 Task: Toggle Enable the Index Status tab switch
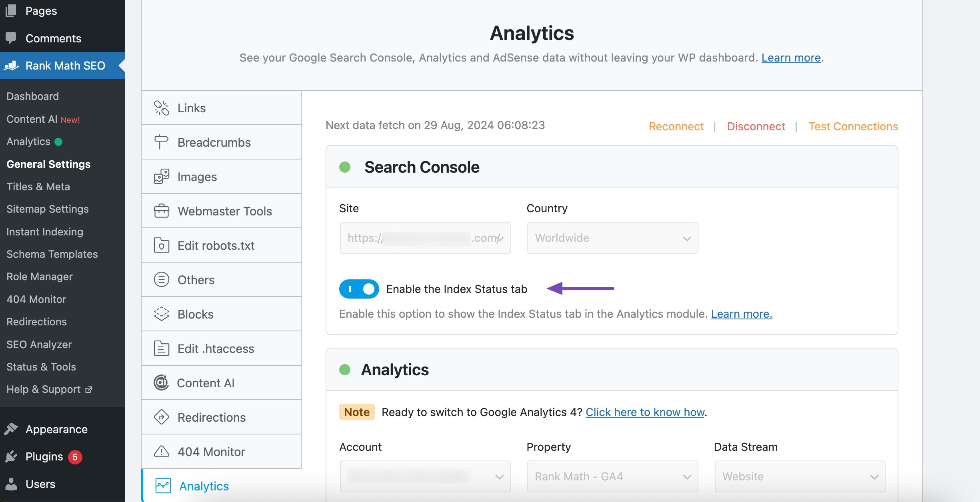(x=359, y=289)
